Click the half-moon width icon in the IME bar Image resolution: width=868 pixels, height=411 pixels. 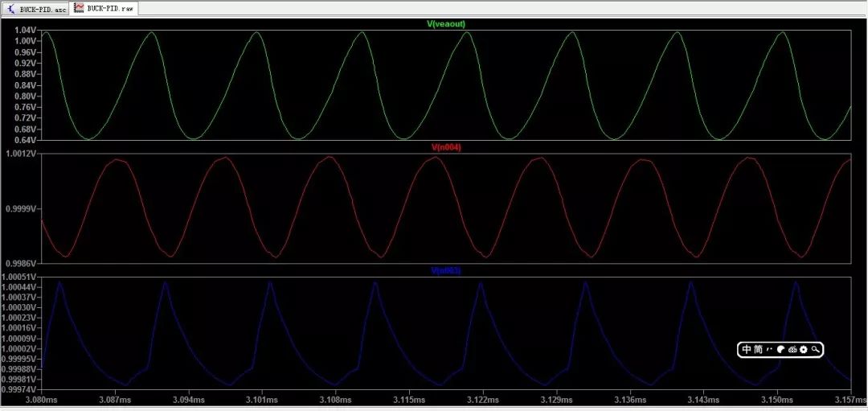(x=780, y=350)
